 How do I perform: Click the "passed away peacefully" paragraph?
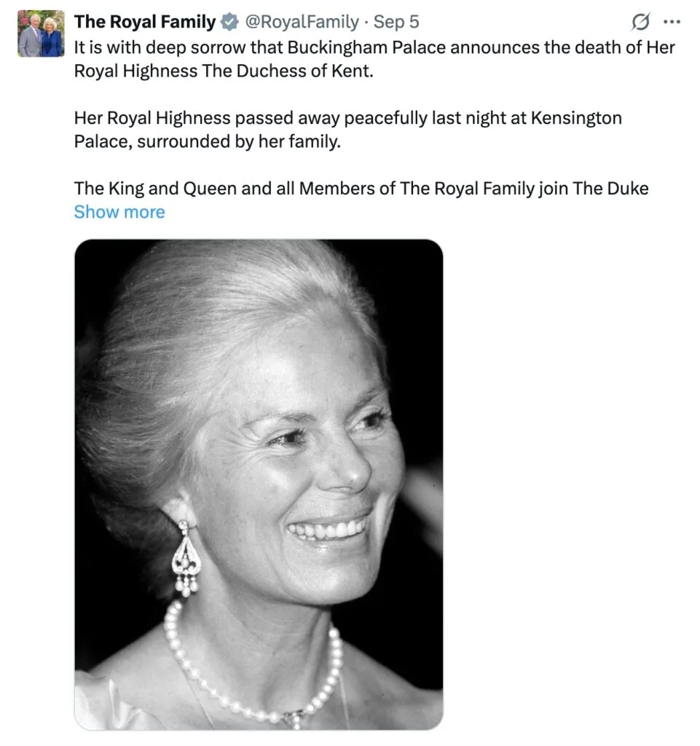point(347,130)
